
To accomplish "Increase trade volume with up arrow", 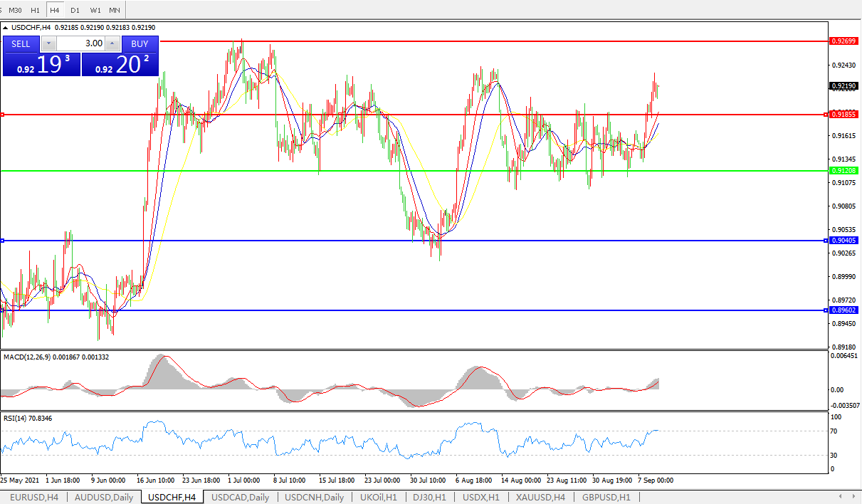I will [112, 43].
